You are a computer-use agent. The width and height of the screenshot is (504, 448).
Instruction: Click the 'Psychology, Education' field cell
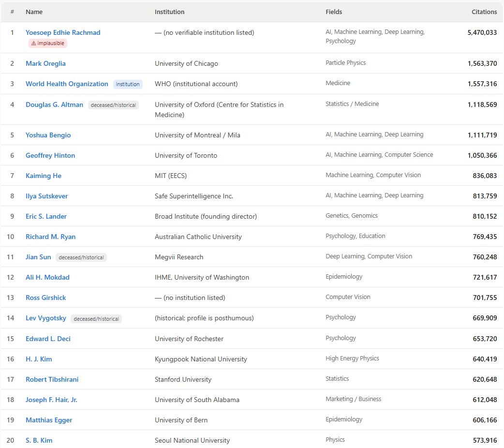tap(355, 236)
